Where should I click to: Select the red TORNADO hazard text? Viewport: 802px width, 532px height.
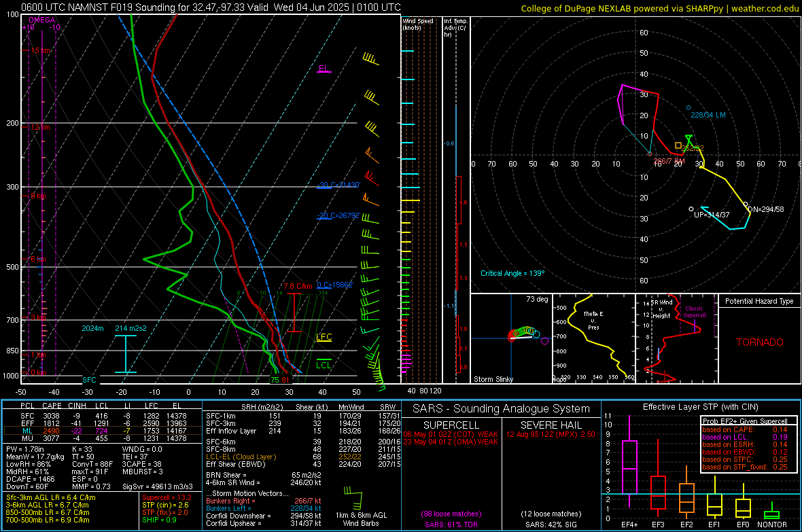tap(760, 342)
